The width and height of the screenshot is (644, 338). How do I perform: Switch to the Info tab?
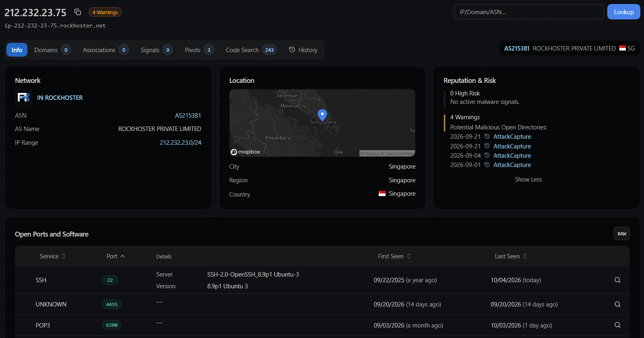click(x=17, y=50)
